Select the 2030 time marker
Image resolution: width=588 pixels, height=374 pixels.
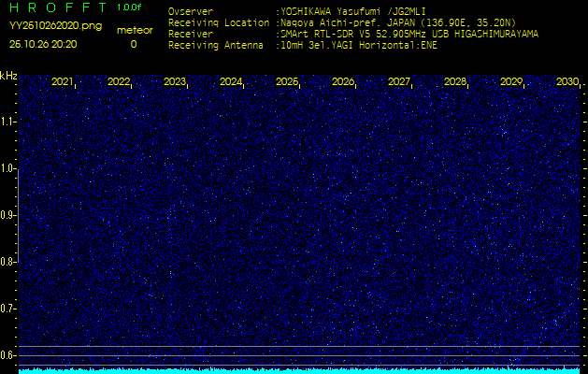pyautogui.click(x=566, y=82)
